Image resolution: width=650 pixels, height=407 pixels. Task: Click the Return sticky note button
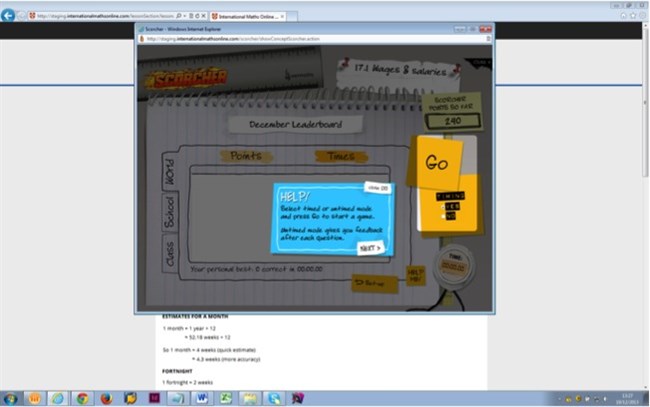(374, 283)
